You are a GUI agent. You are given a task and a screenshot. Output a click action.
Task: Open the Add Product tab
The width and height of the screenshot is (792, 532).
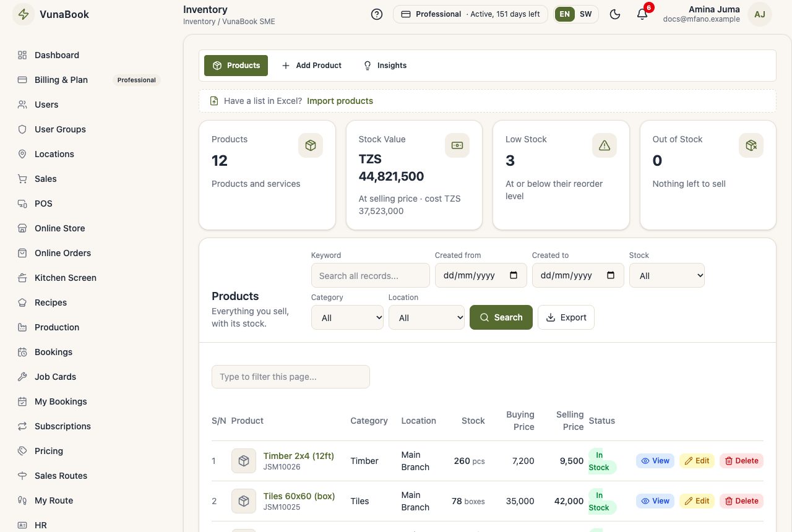311,66
